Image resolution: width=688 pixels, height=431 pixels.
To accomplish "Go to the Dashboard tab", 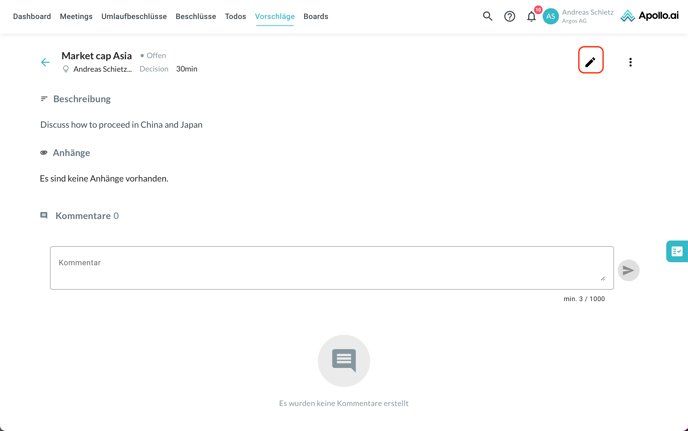I will 32,16.
